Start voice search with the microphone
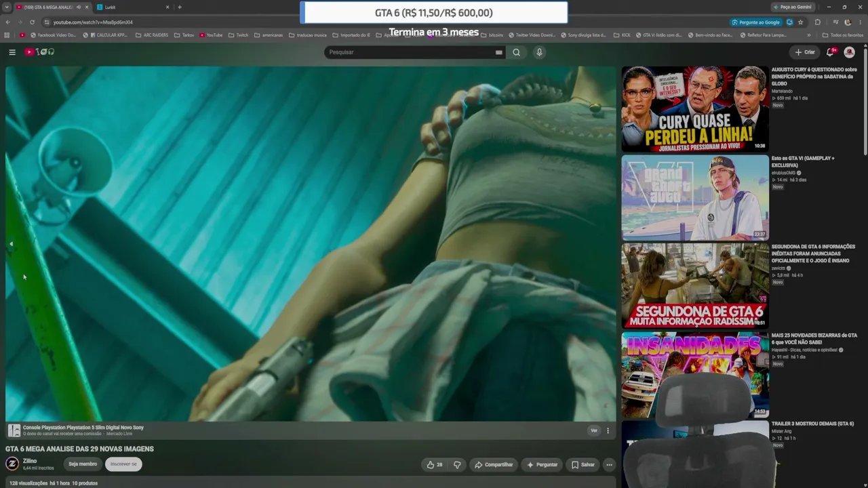 pyautogui.click(x=539, y=52)
